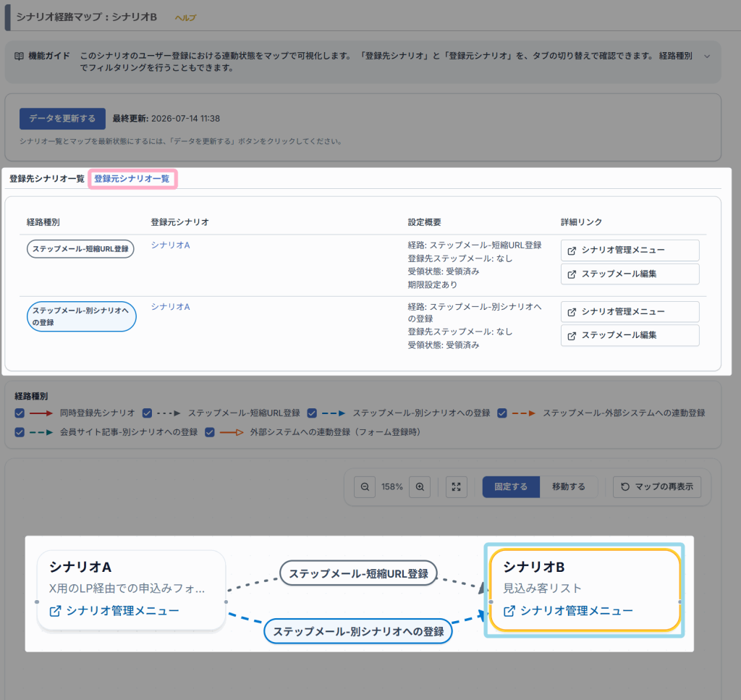Open シナリオA link in 別シナリオへの登録 row
Screen dimensions: 741x700
click(x=170, y=306)
